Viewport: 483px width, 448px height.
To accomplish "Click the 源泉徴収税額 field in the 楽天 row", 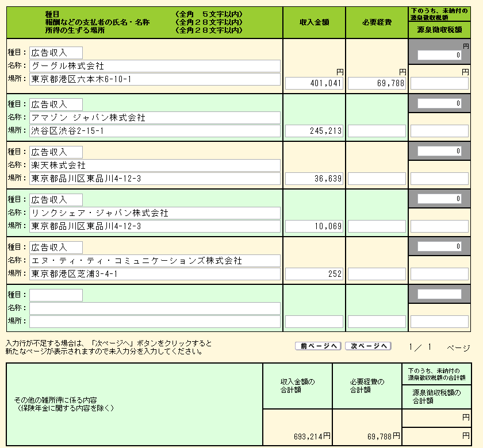I will [x=439, y=179].
